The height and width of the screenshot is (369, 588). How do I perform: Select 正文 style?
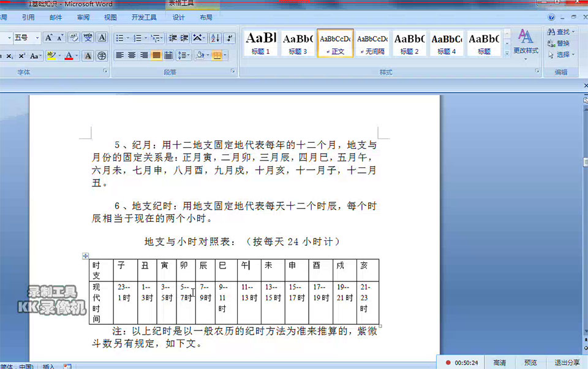click(335, 43)
